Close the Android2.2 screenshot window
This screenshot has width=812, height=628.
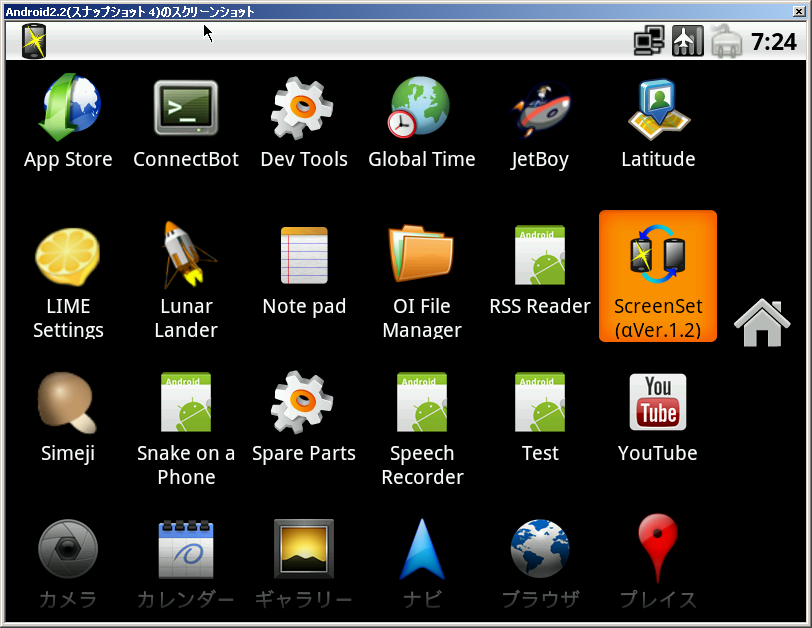point(799,11)
